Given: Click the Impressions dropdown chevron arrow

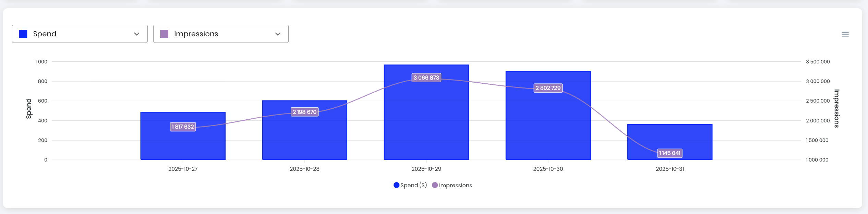Looking at the screenshot, I should [x=278, y=34].
